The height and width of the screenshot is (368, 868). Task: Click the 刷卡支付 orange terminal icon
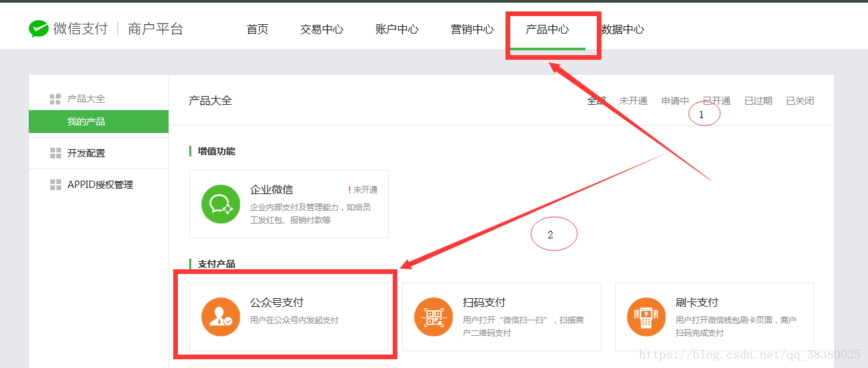pyautogui.click(x=646, y=317)
